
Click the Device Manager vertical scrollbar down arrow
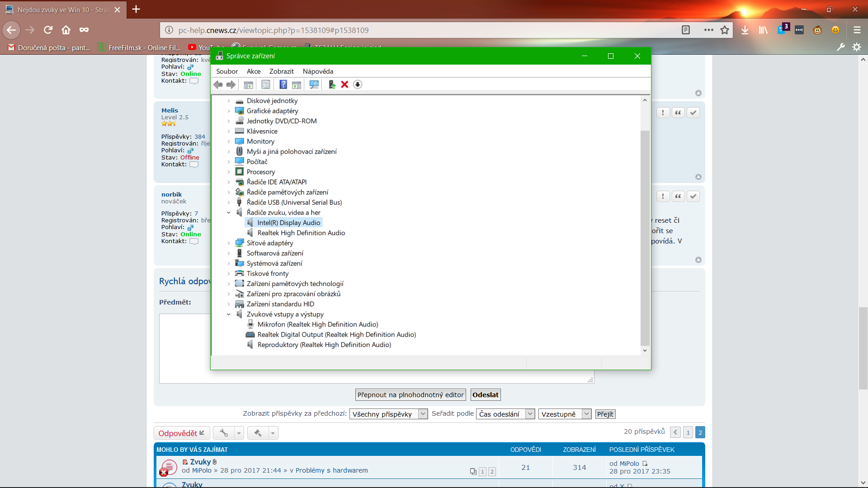645,351
